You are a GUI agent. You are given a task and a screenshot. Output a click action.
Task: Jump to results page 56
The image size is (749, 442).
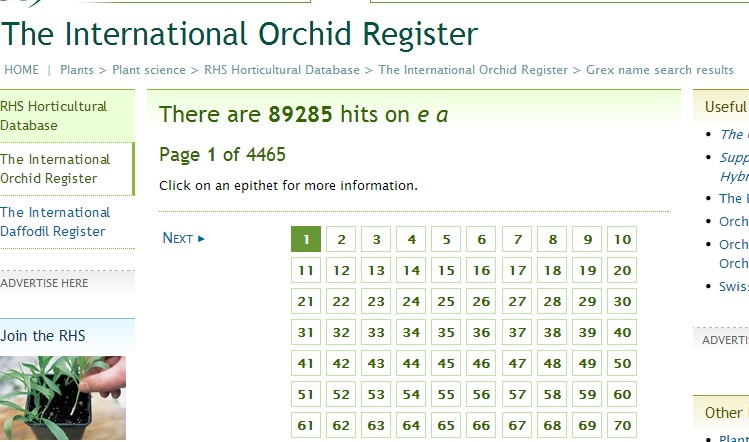[482, 394]
